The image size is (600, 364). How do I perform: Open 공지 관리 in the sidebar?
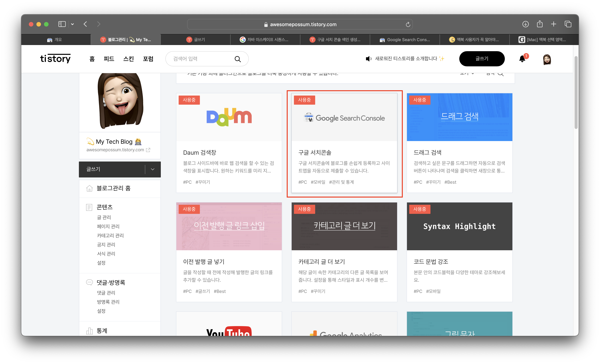tap(106, 244)
